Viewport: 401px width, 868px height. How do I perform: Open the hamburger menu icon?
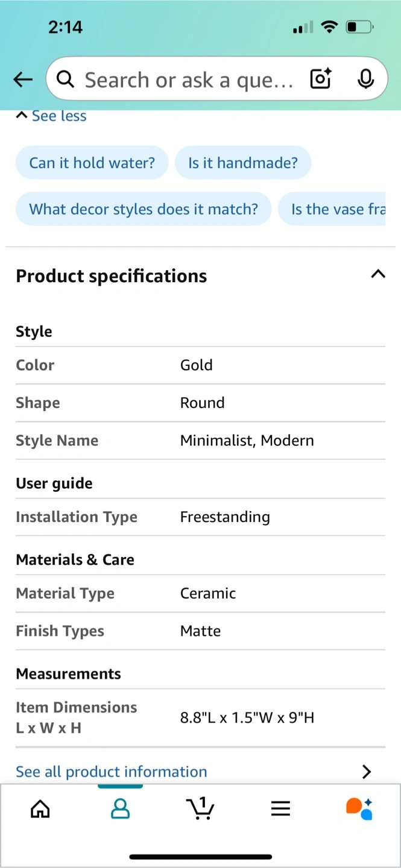pos(280,808)
